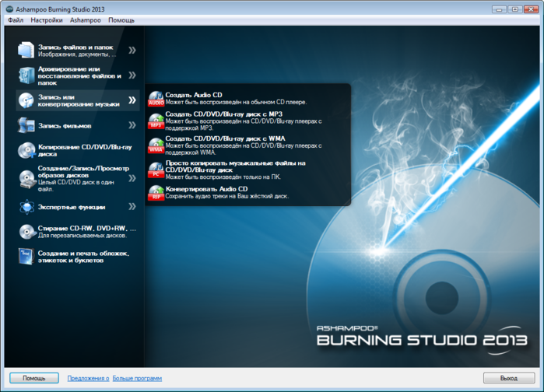Choose Копирование CD/DVD/Blu-ray диска label
This screenshot has height=392, width=544.
85,150
